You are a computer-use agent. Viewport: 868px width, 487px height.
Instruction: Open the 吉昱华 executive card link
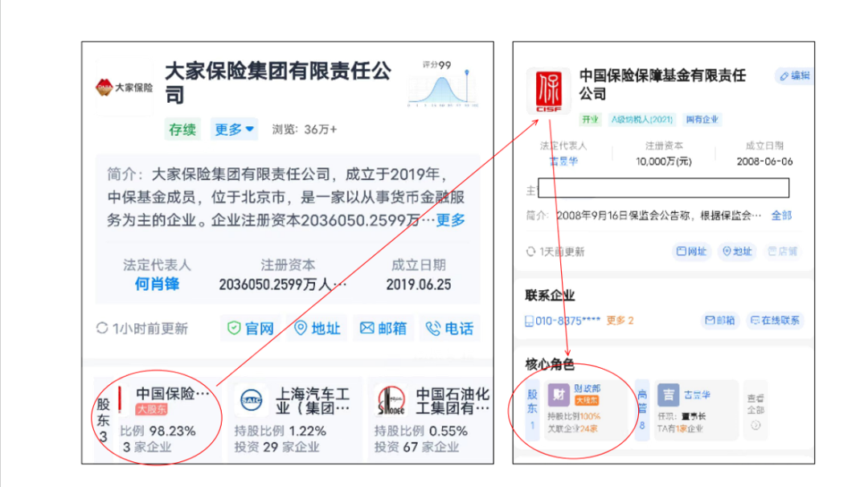click(x=697, y=395)
